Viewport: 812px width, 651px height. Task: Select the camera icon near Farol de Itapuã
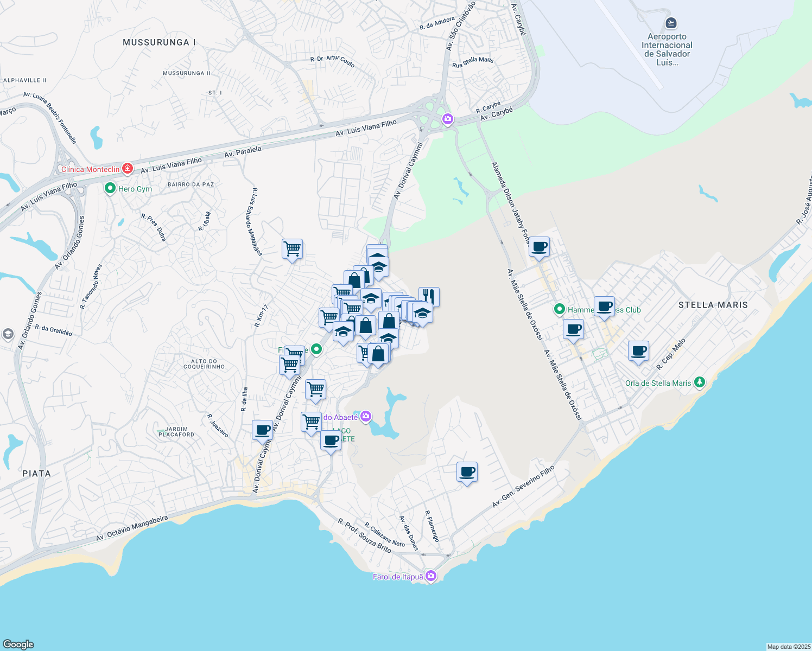430,576
